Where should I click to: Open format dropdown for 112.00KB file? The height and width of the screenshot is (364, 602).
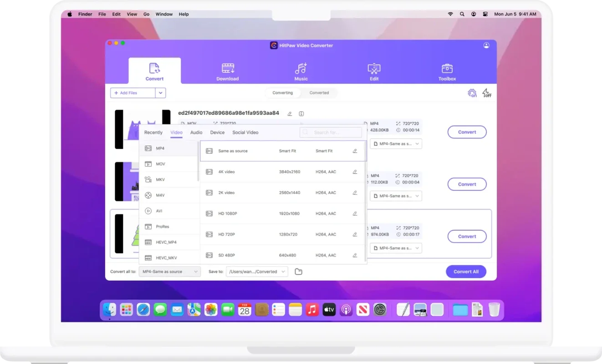point(396,196)
